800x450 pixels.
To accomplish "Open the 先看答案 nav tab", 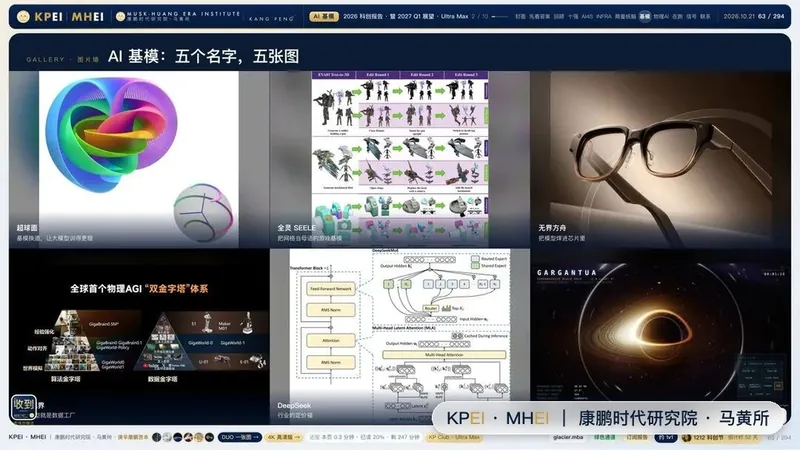I will (540, 16).
